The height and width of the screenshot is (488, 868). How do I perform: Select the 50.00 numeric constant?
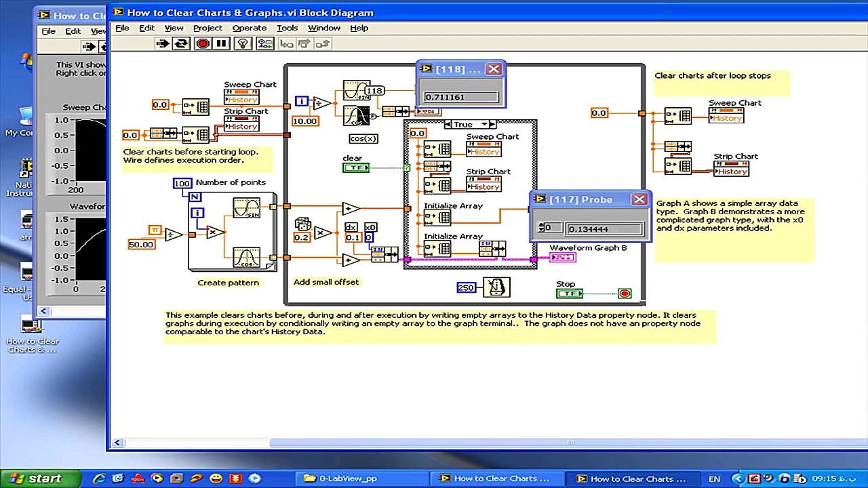pos(141,244)
